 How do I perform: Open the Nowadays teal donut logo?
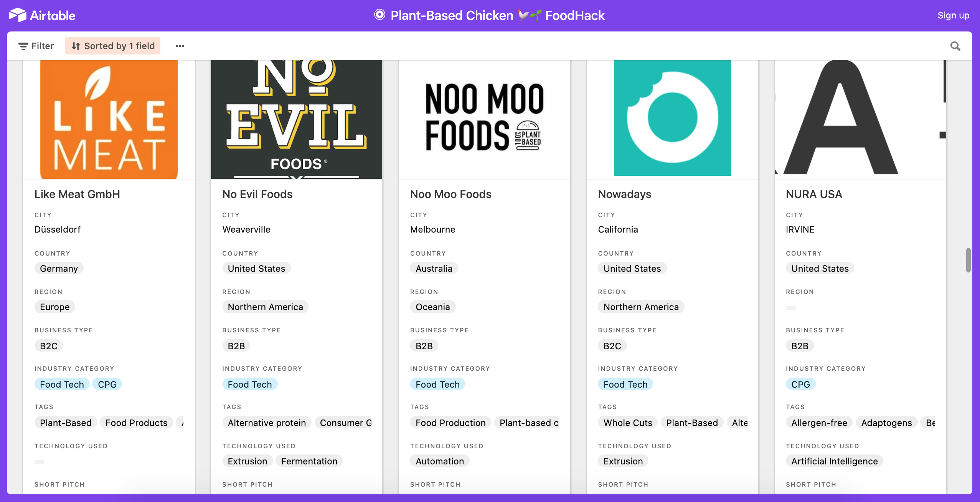(672, 118)
